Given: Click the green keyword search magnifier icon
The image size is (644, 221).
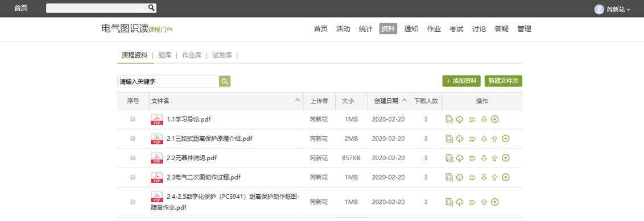Looking at the screenshot, I should pyautogui.click(x=225, y=81).
